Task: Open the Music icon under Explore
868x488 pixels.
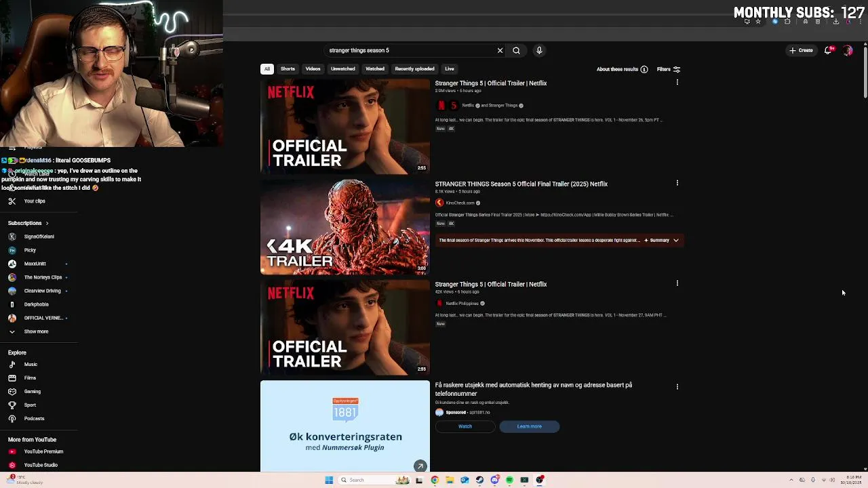Action: (x=12, y=364)
